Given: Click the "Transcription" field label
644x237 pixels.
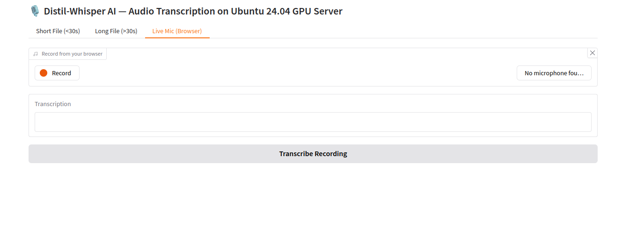Looking at the screenshot, I should click(x=53, y=104).
